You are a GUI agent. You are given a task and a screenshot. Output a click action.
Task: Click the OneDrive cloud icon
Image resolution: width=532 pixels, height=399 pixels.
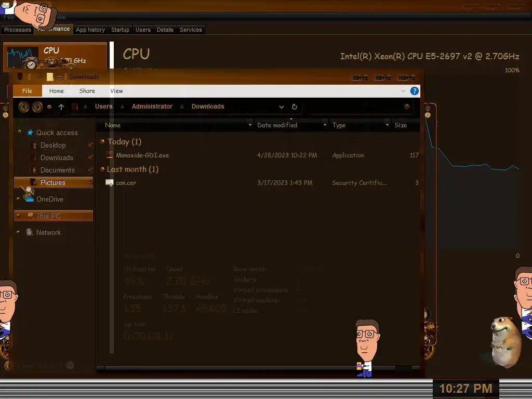click(x=30, y=199)
